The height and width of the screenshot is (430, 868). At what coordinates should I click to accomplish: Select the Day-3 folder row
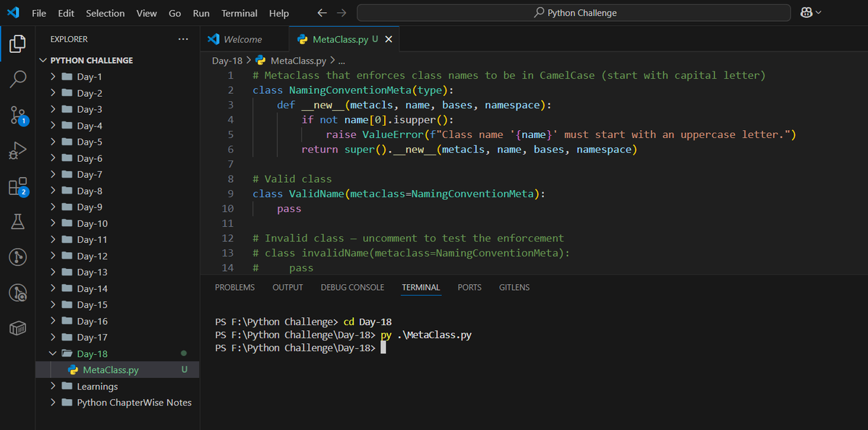pyautogui.click(x=117, y=109)
